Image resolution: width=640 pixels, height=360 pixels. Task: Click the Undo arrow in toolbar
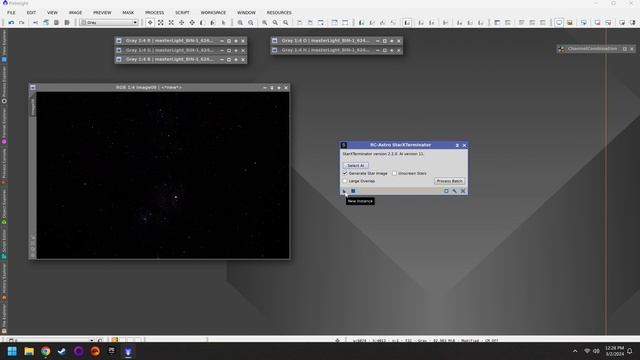click(11, 22)
